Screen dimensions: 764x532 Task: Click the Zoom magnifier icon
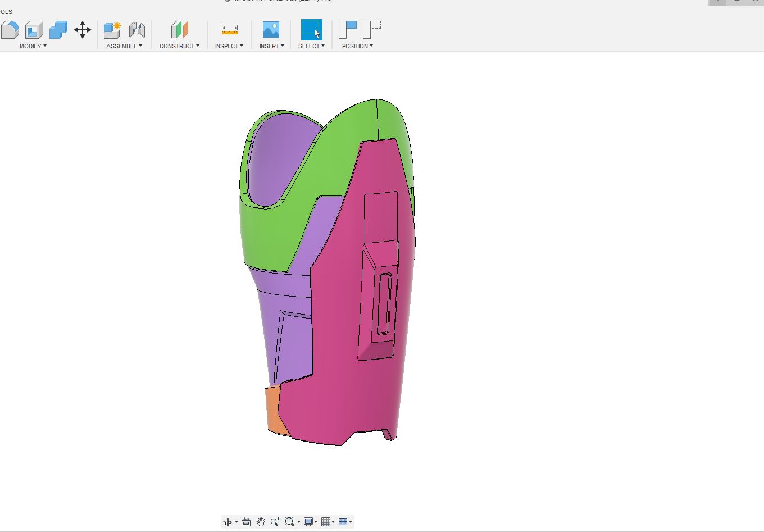[x=275, y=522]
